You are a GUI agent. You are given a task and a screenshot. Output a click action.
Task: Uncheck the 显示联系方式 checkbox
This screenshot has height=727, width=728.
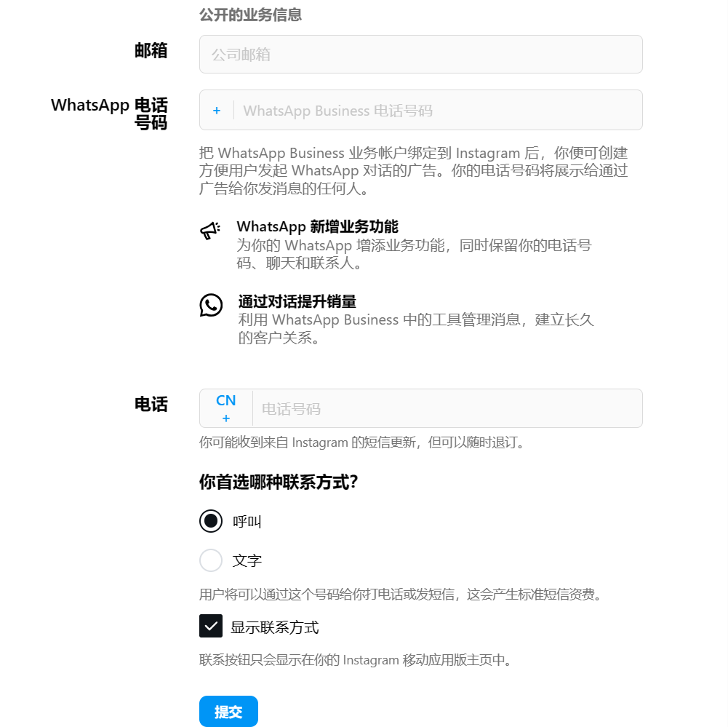coord(211,626)
